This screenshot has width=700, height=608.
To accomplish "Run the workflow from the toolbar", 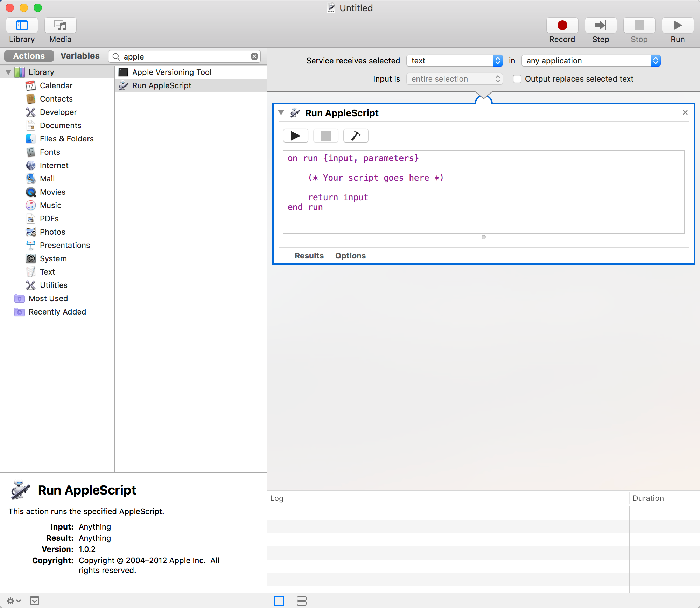I will pyautogui.click(x=678, y=25).
